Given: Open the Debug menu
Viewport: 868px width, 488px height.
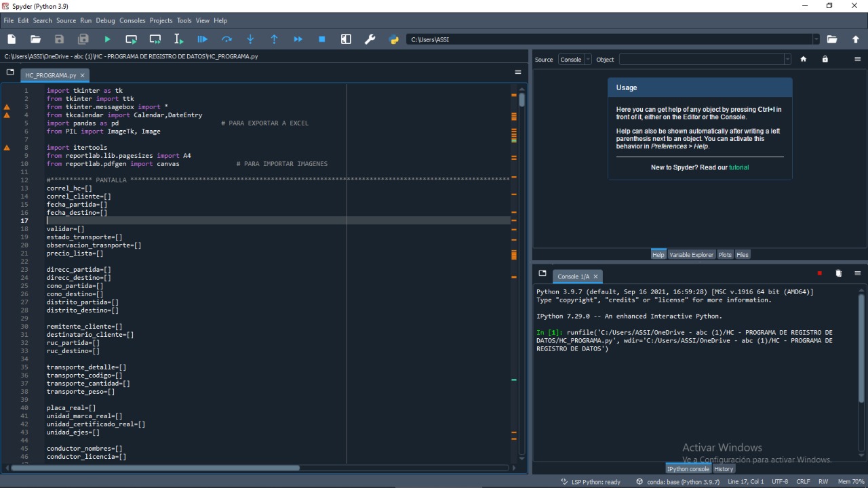Looking at the screenshot, I should (x=105, y=20).
